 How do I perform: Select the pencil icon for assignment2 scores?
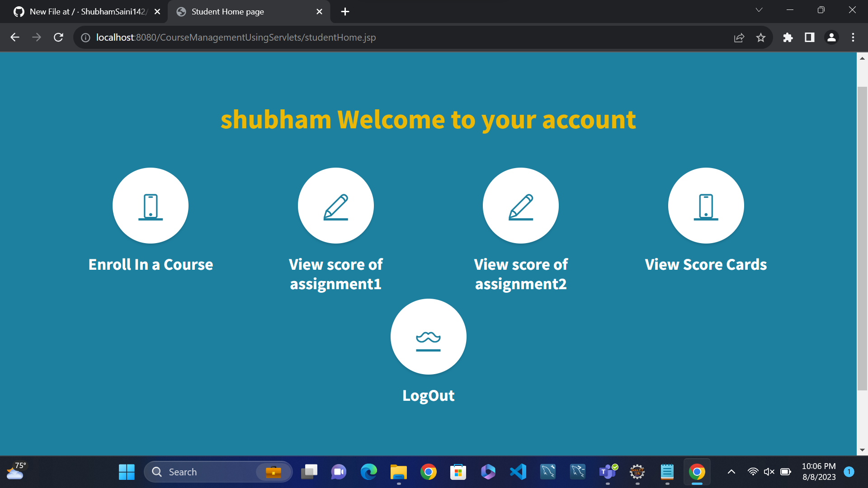tap(521, 206)
